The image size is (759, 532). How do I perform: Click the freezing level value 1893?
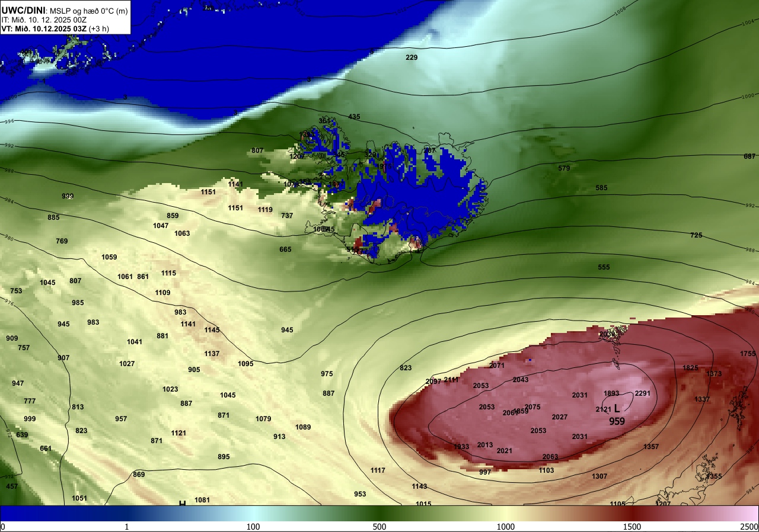click(611, 393)
